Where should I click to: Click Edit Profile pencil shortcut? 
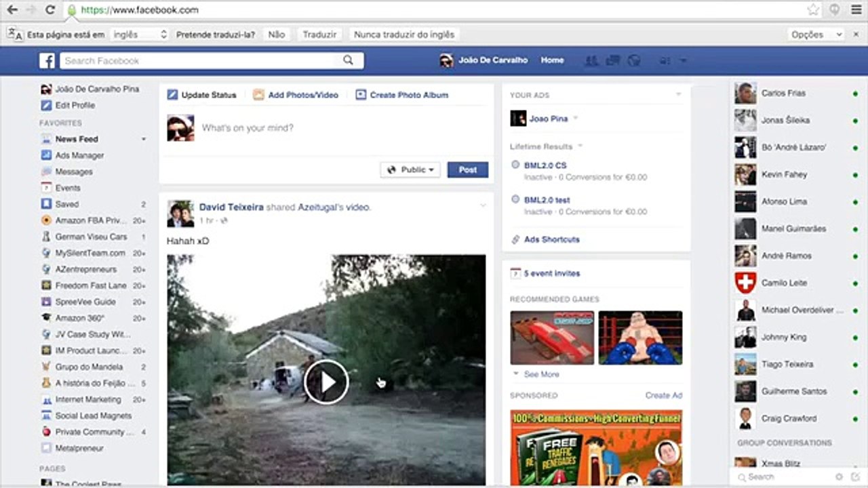click(46, 105)
